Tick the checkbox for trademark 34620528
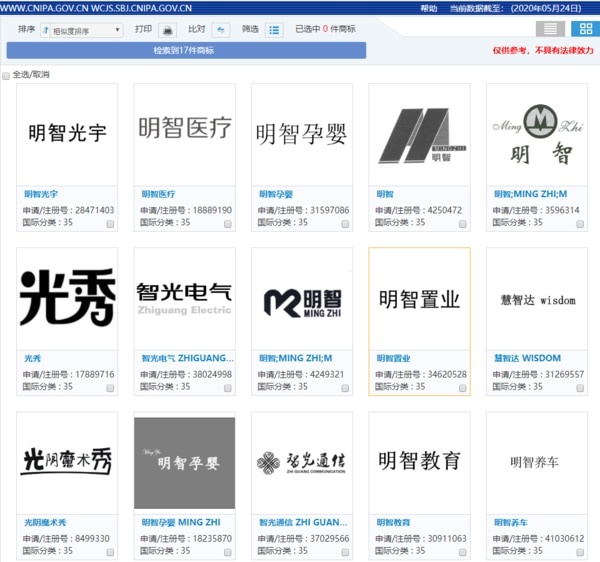 click(463, 388)
